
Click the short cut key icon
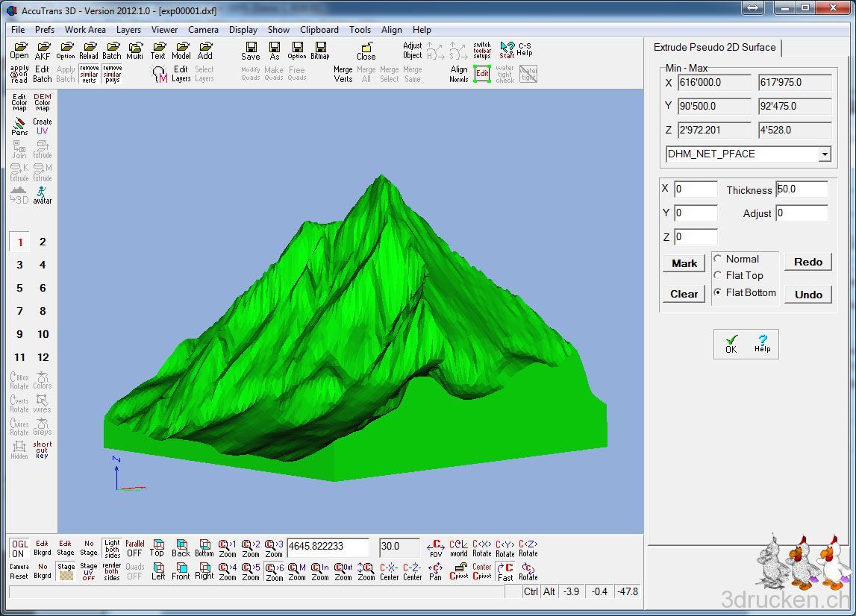pos(42,450)
